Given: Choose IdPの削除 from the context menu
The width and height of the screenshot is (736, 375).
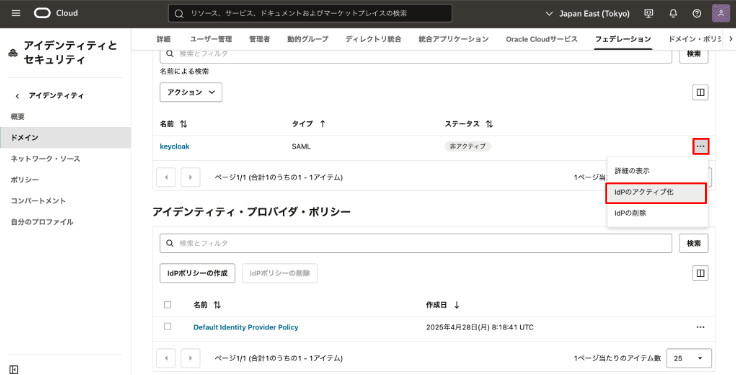Looking at the screenshot, I should pyautogui.click(x=657, y=213).
